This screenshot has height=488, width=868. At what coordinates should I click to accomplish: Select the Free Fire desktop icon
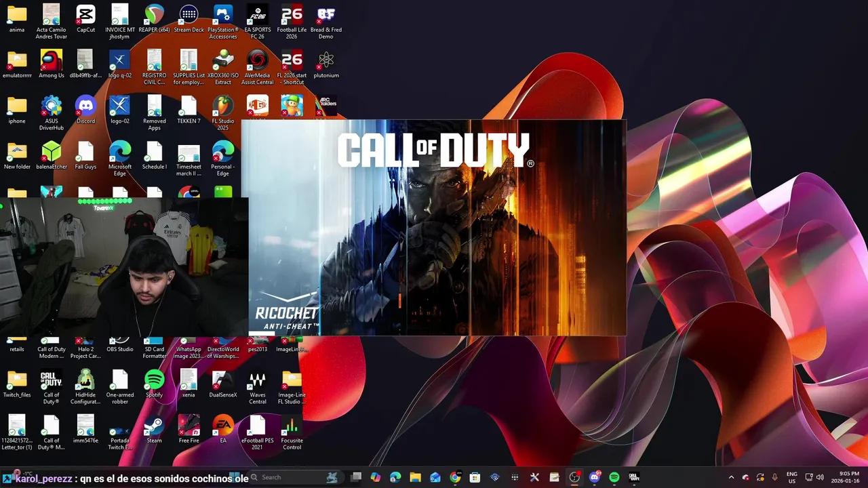coord(189,429)
